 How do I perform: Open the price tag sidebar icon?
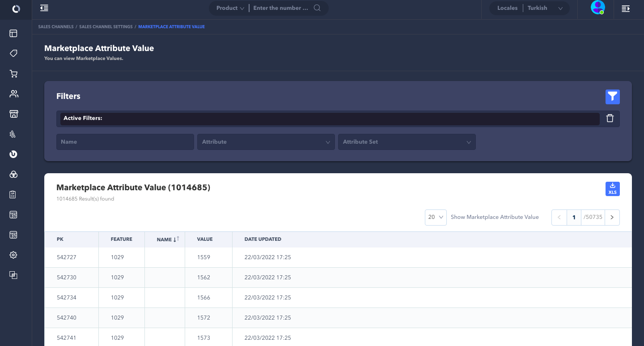pos(13,54)
